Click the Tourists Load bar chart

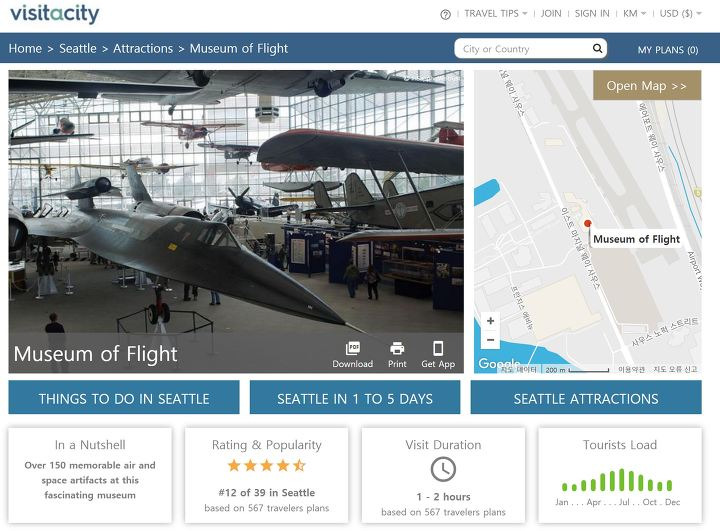[x=618, y=480]
